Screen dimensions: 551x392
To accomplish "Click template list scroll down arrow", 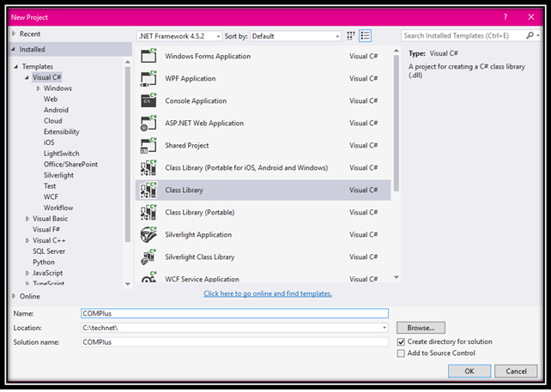I will (x=397, y=278).
